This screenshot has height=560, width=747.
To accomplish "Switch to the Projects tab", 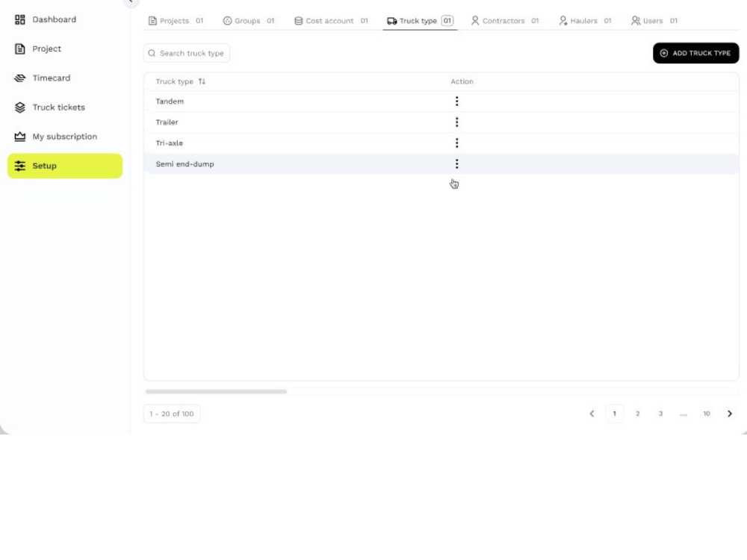I will pyautogui.click(x=176, y=20).
